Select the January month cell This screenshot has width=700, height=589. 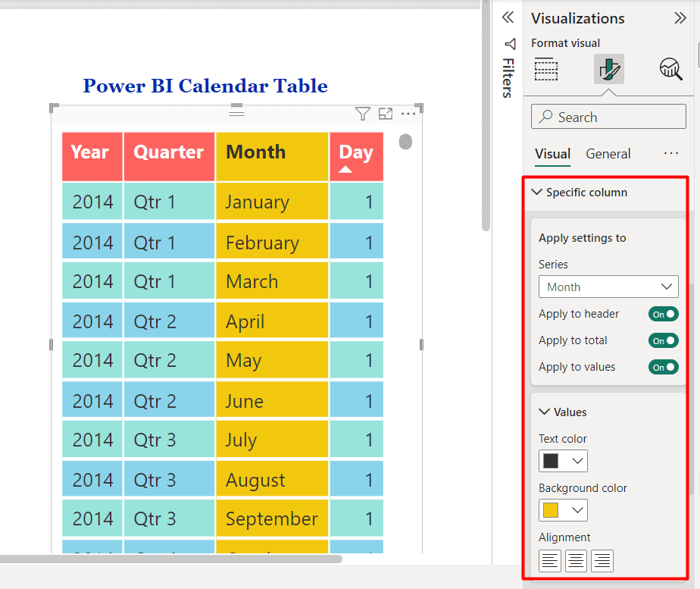(272, 202)
